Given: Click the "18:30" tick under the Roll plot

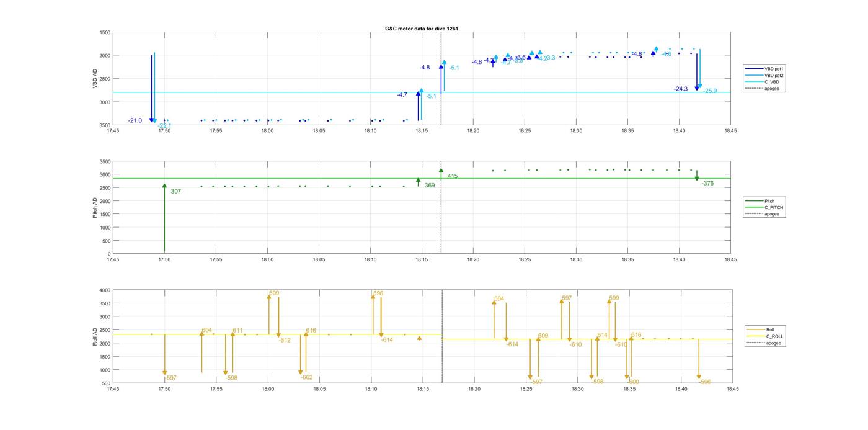Looking at the screenshot, I should (x=577, y=389).
